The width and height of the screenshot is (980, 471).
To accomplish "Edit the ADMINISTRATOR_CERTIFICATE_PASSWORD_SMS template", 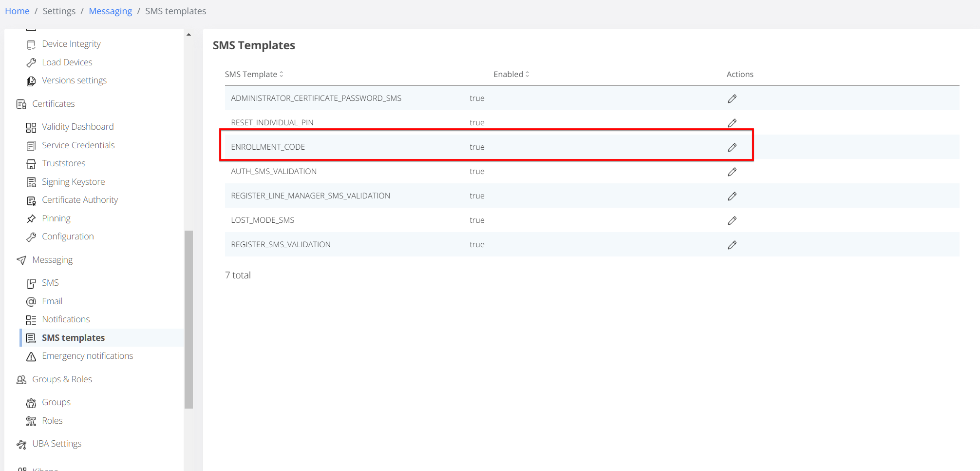I will tap(732, 98).
